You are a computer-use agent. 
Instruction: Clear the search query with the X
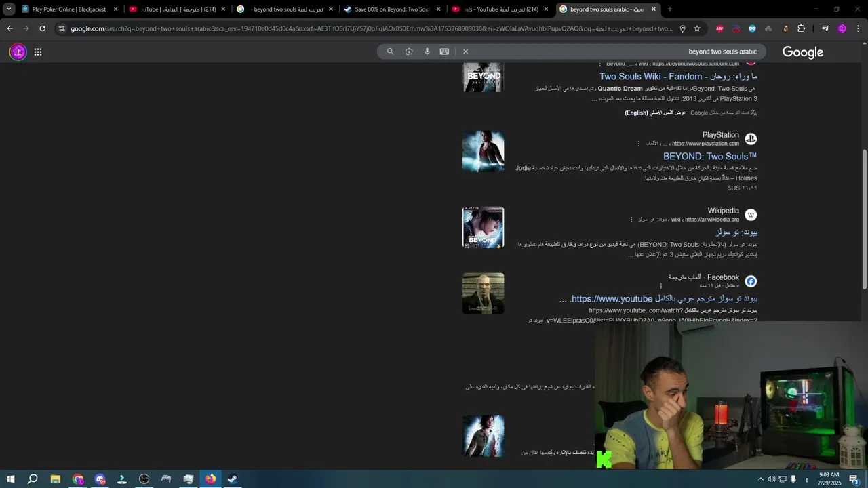465,52
